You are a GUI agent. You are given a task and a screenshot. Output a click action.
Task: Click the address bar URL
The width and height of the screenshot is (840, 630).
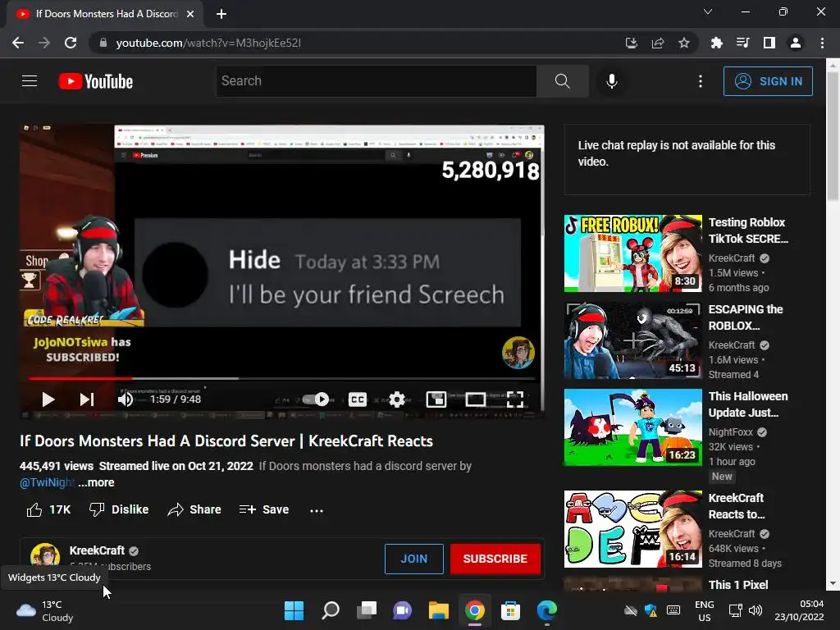(x=208, y=43)
